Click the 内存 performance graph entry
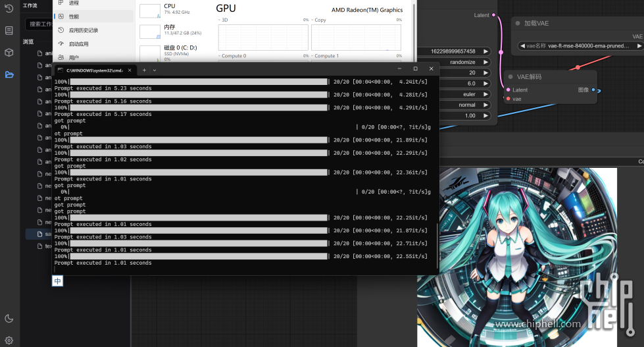 (x=169, y=30)
